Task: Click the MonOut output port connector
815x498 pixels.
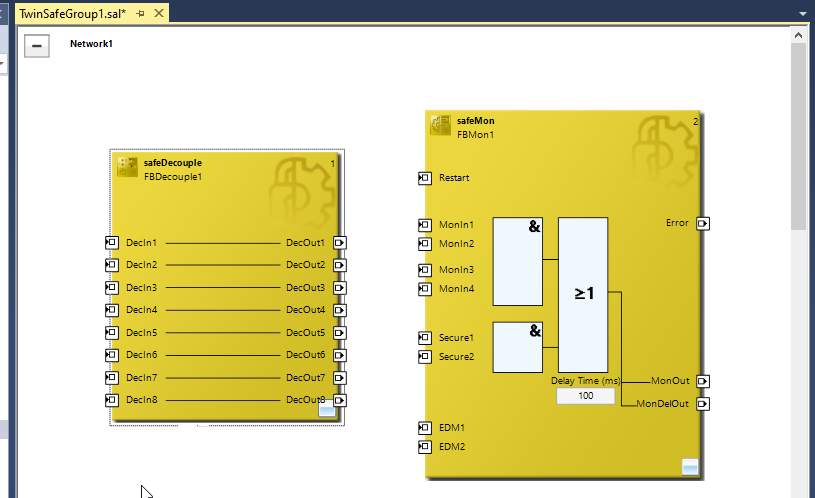Action: tap(703, 381)
